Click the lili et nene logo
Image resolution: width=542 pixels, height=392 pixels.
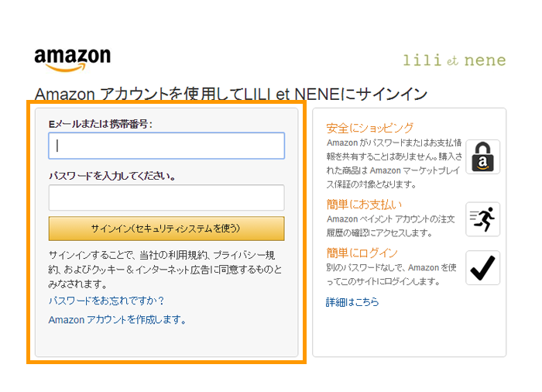coord(454,60)
